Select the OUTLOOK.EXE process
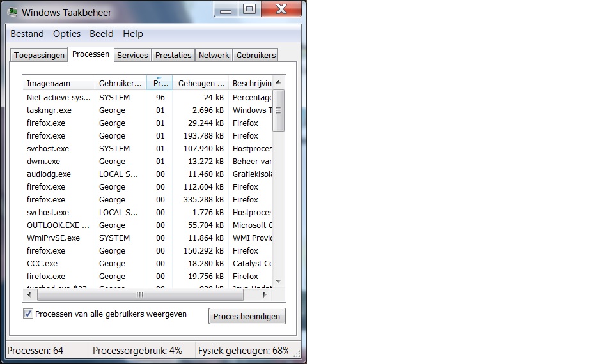The height and width of the screenshot is (364, 594). pos(148,225)
